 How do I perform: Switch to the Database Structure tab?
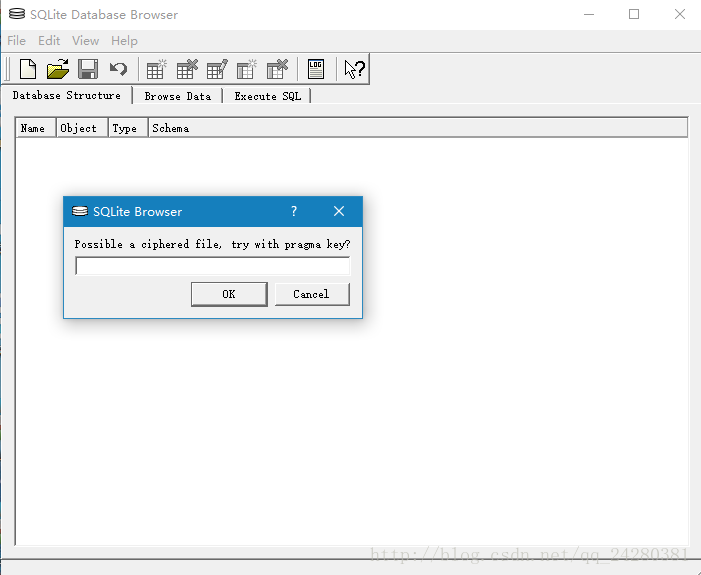point(67,95)
